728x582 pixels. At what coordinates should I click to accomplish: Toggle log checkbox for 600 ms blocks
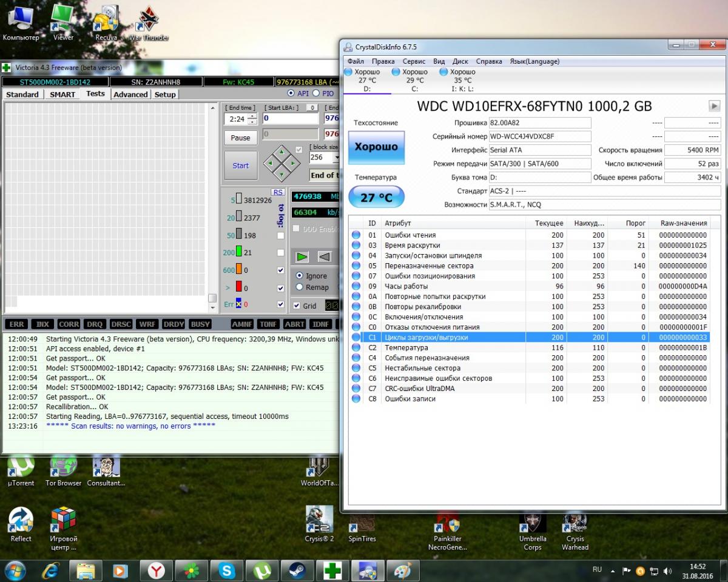pyautogui.click(x=280, y=270)
